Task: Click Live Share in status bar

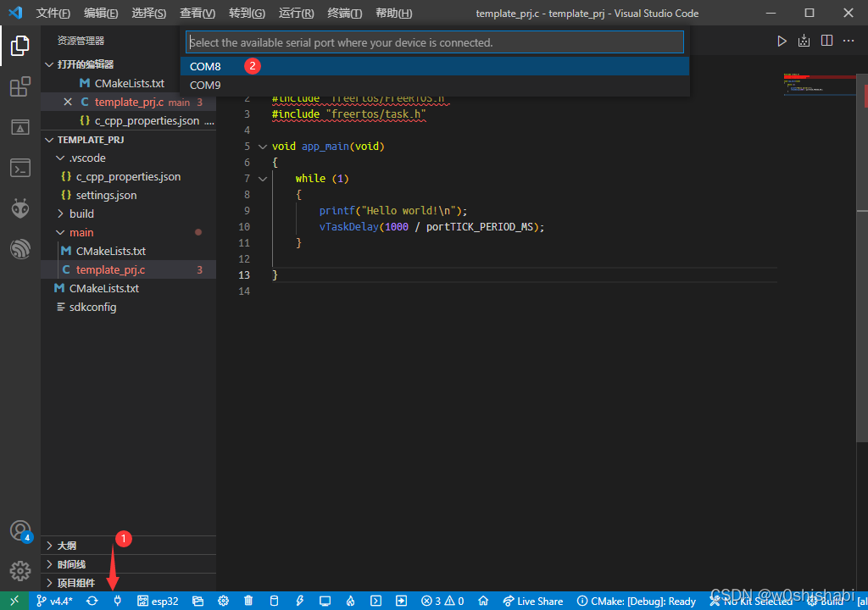Action: pos(532,601)
